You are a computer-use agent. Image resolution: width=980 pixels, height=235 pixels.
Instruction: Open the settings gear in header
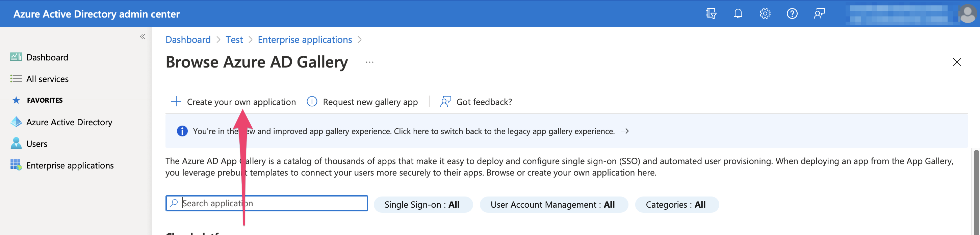765,14
